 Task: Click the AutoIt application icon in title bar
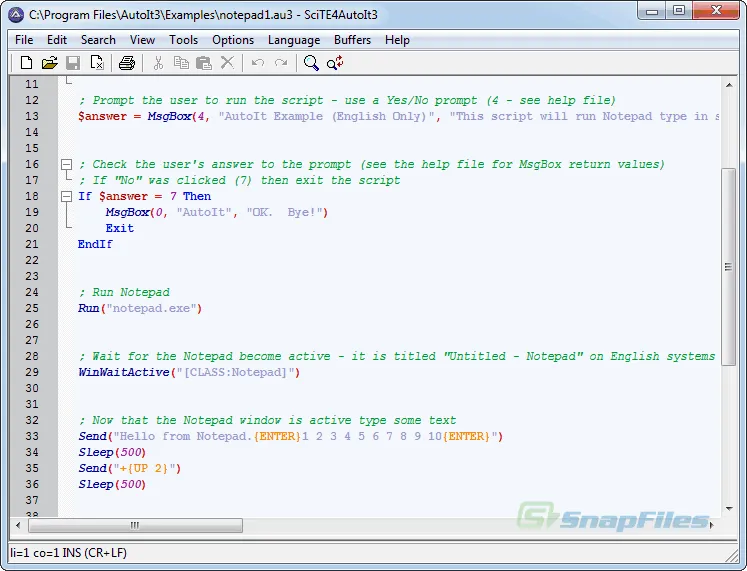click(16, 15)
